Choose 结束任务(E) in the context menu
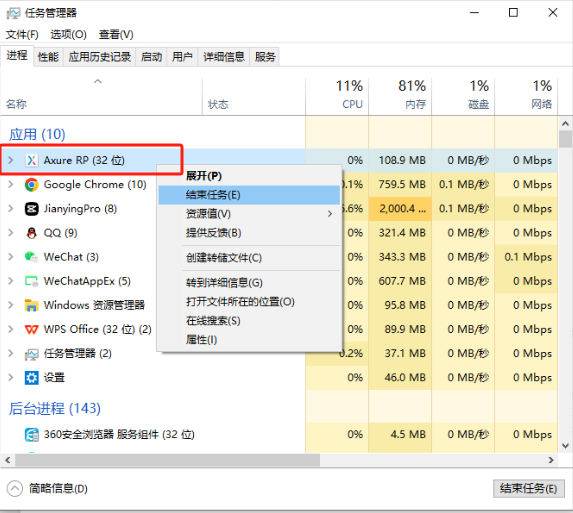 tap(250, 195)
